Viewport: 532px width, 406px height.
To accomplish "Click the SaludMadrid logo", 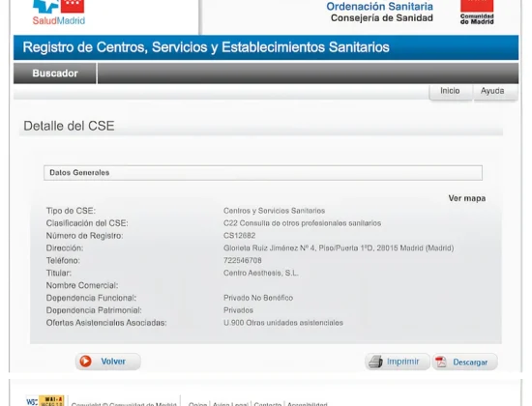I will [x=59, y=13].
